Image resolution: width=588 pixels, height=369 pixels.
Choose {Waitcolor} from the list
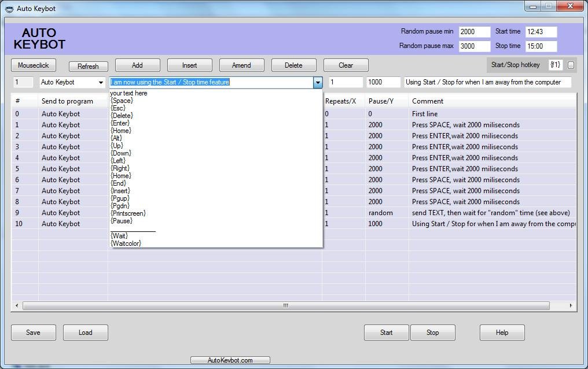click(126, 243)
